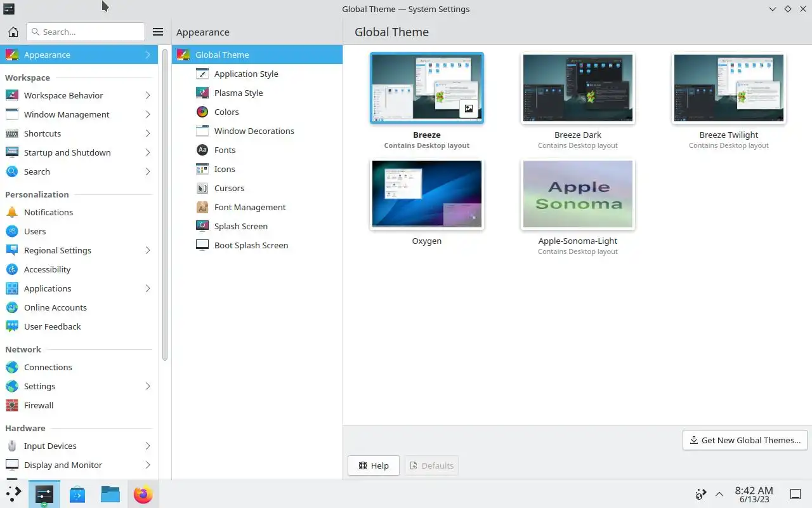The height and width of the screenshot is (508, 812).
Task: Click the settings search field
Action: tap(86, 32)
